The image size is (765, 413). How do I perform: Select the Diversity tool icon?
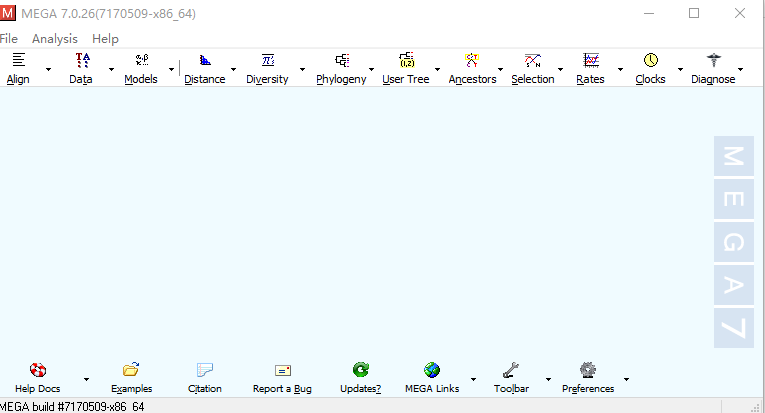coord(268,60)
